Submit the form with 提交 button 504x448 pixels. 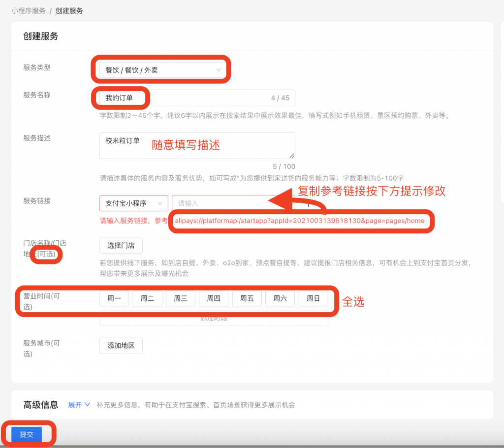[x=26, y=434]
